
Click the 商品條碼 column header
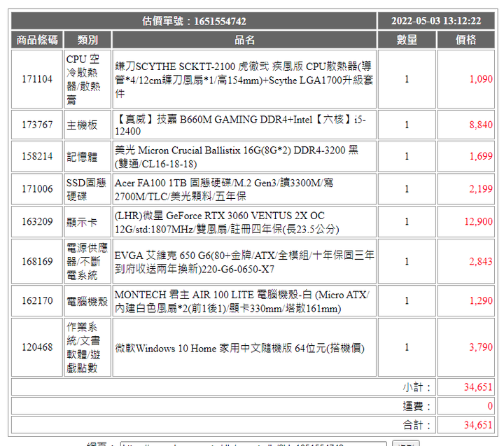[x=37, y=40]
